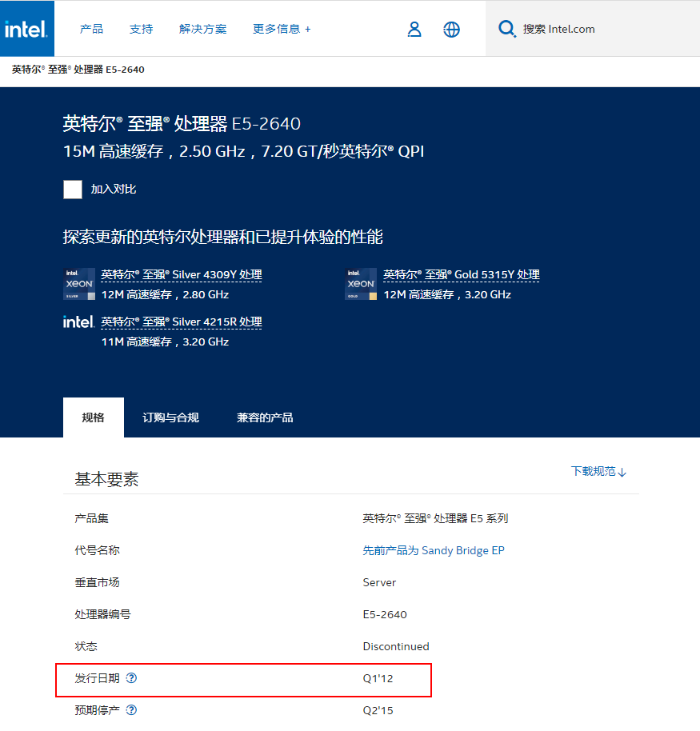Viewport: 700px width, 731px height.
Task: Toggle comparison for processor E5-2640
Action: pyautogui.click(x=72, y=189)
